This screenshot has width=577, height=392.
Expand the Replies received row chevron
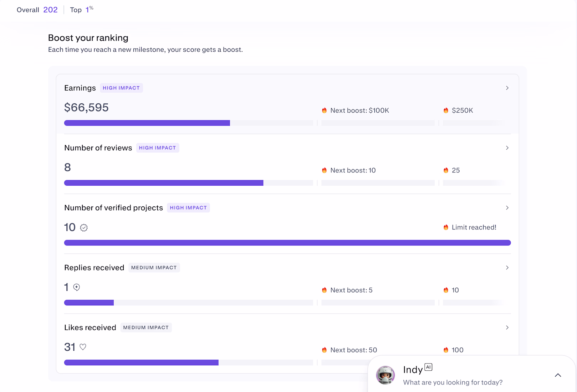[x=507, y=268]
